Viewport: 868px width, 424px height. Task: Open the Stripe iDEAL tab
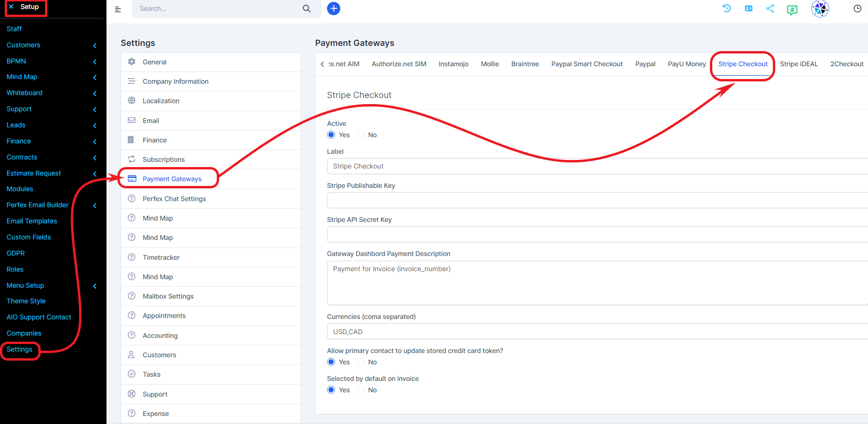(799, 64)
